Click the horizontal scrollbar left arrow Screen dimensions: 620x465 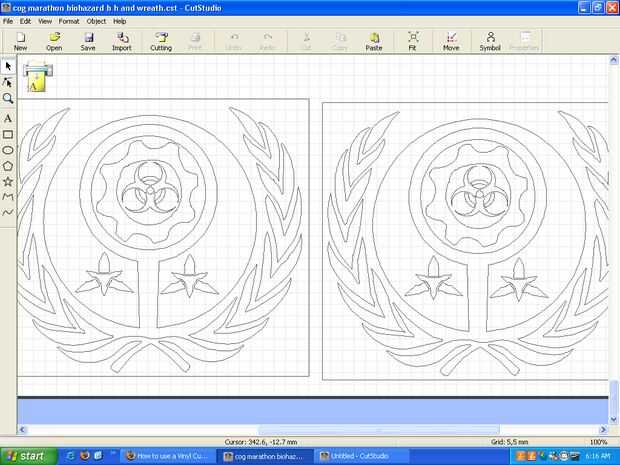pos(22,429)
